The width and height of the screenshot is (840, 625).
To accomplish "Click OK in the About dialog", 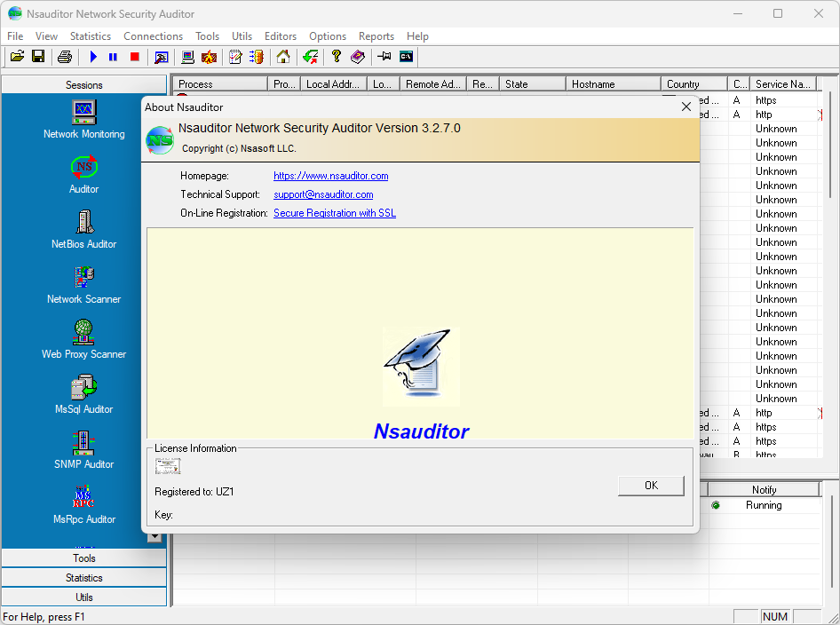I will [x=651, y=486].
